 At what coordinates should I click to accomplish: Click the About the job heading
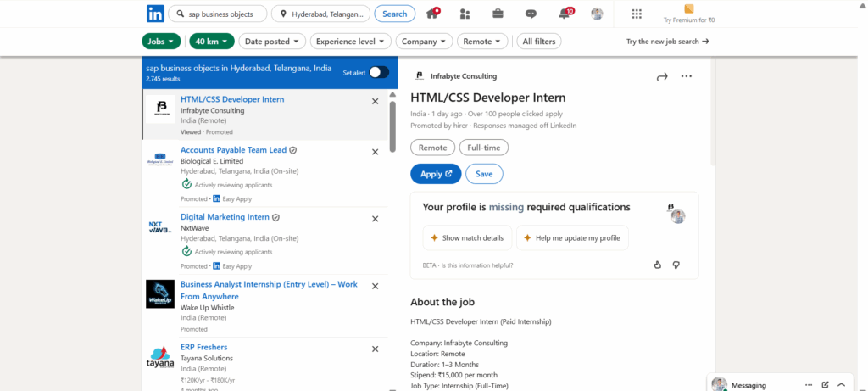(442, 303)
